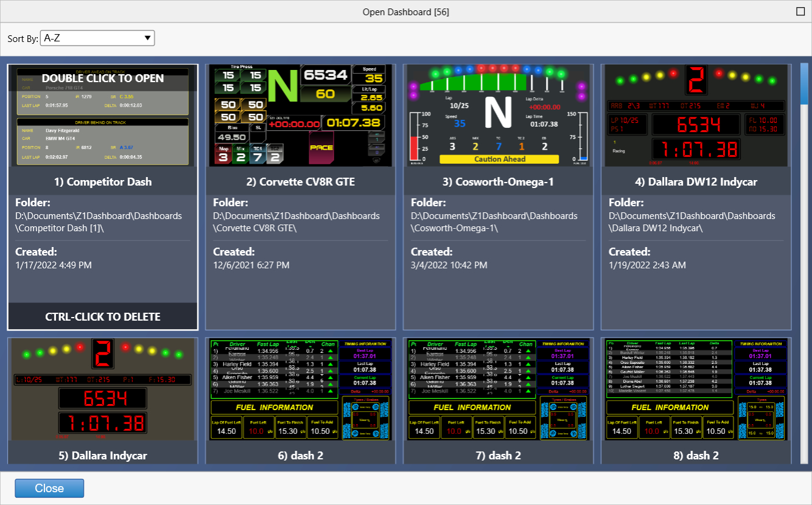Select the 7) dash 2 thumbnail
Viewport: 812px width, 505px height.
tap(499, 389)
